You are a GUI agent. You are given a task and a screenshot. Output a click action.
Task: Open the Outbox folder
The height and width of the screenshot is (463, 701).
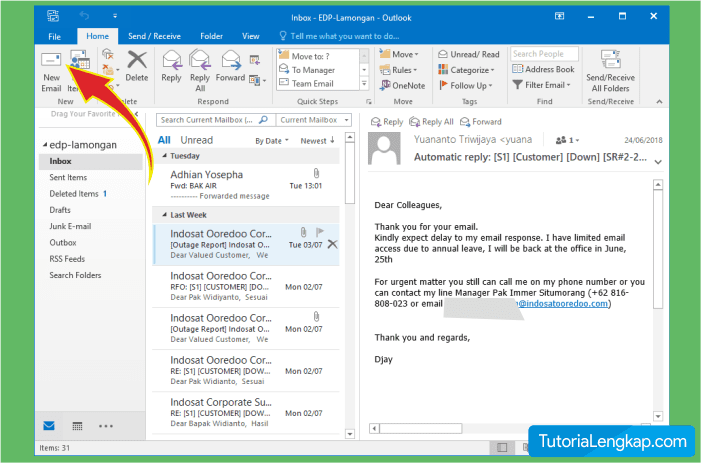tap(63, 243)
